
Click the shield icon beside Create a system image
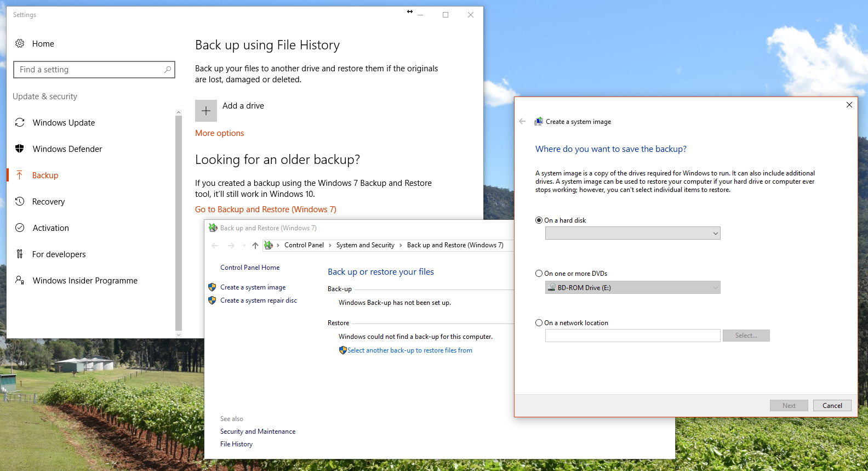coord(212,287)
